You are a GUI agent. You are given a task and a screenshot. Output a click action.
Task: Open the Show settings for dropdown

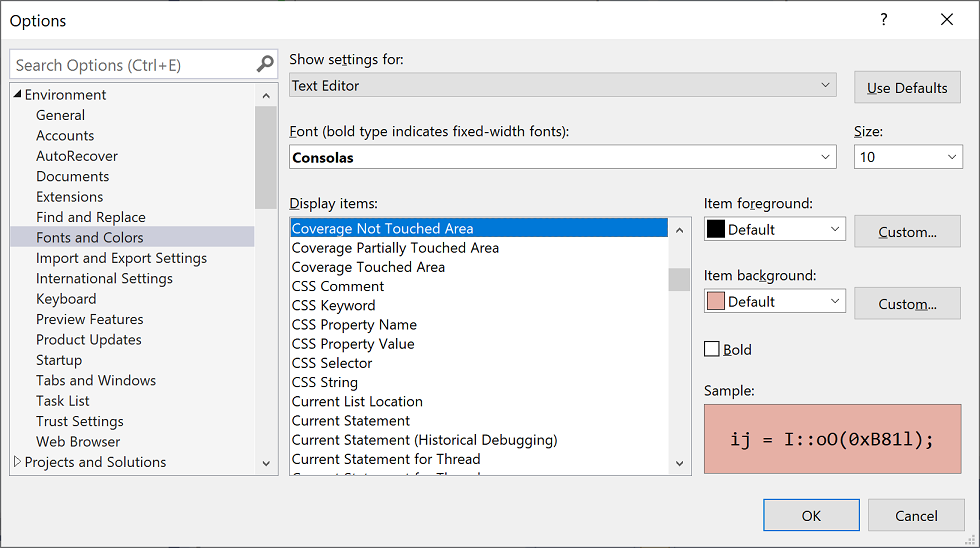click(562, 85)
